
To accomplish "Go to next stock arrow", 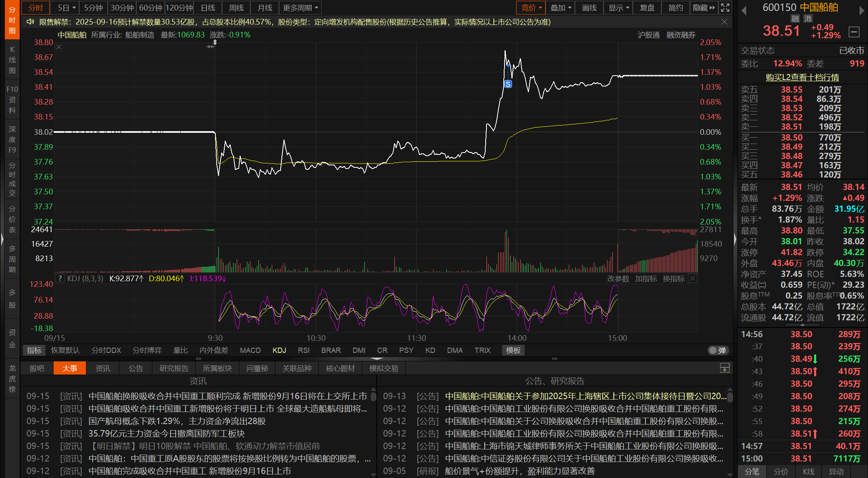I will (862, 11).
